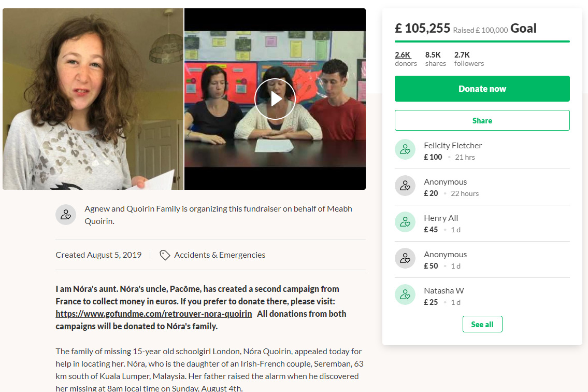
Task: Click the green fundraising progress bar
Action: [482, 41]
